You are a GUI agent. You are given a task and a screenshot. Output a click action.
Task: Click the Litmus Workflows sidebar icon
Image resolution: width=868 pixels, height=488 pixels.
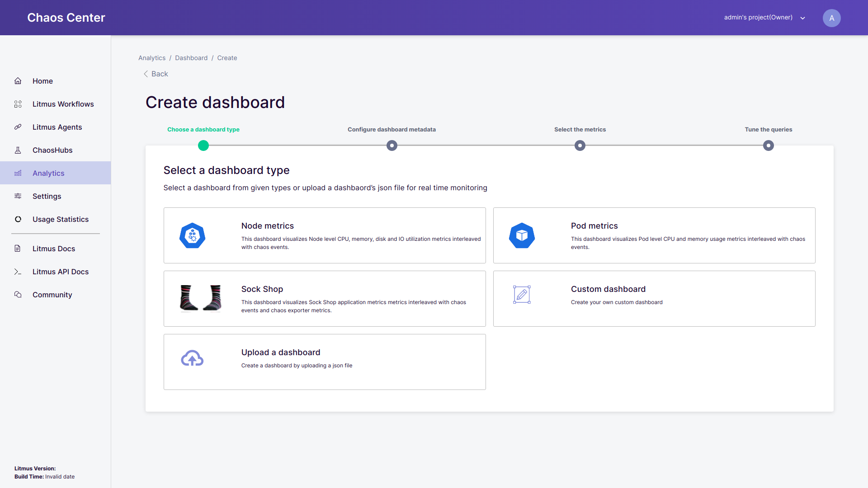pos(18,104)
